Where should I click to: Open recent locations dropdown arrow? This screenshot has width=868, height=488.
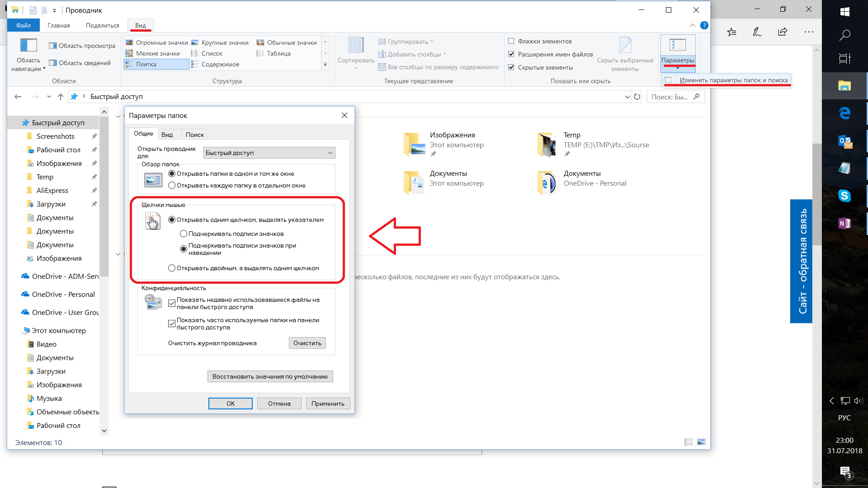(x=49, y=97)
